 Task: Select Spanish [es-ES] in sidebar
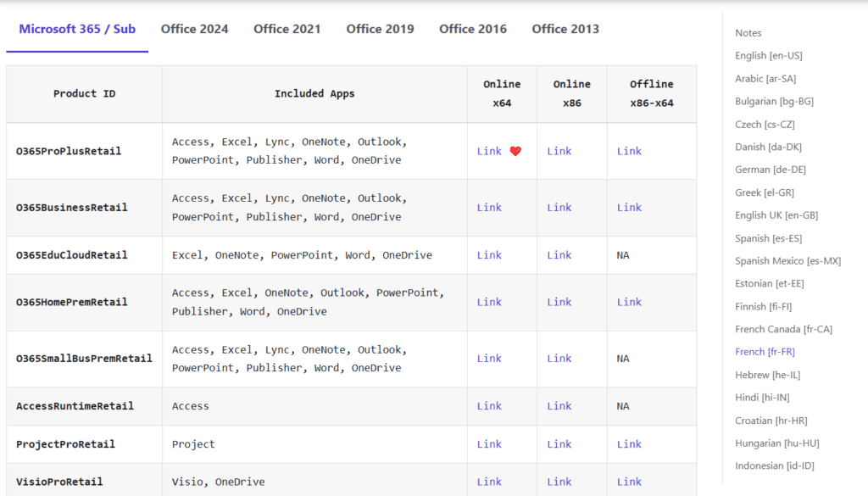click(768, 238)
